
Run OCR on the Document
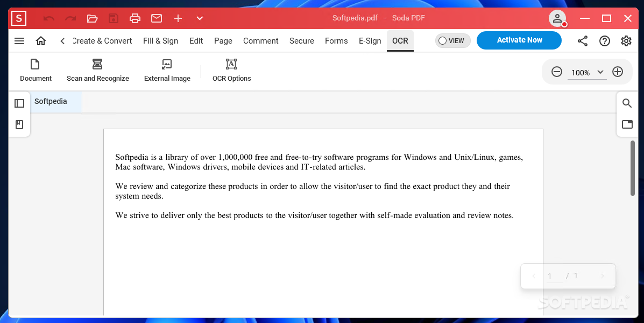tap(36, 71)
